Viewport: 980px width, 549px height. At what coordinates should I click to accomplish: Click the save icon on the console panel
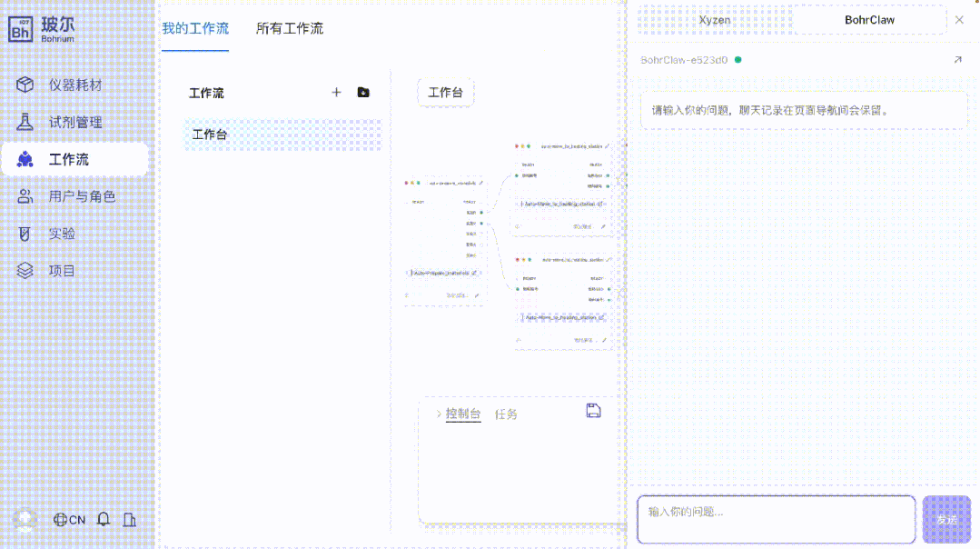[x=594, y=411]
